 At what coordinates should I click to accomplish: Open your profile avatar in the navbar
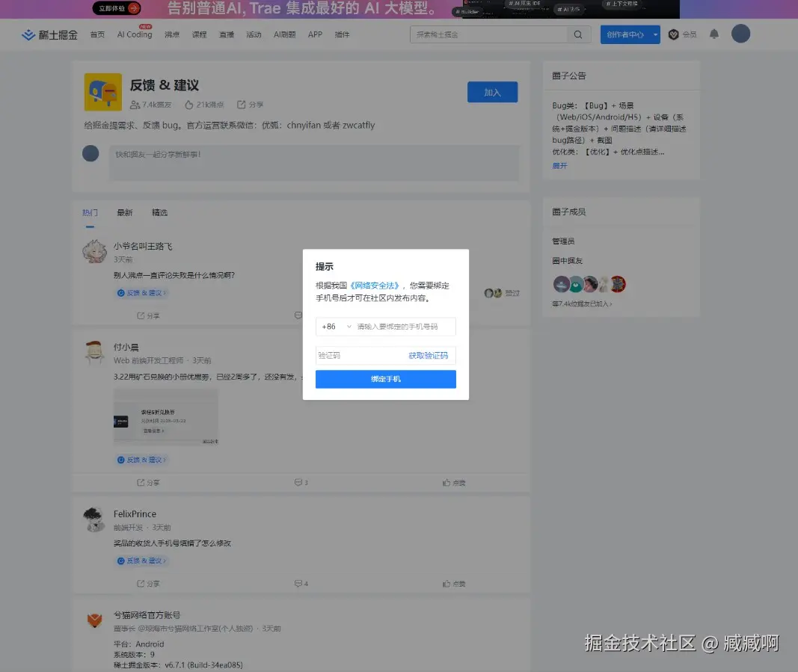[x=740, y=33]
